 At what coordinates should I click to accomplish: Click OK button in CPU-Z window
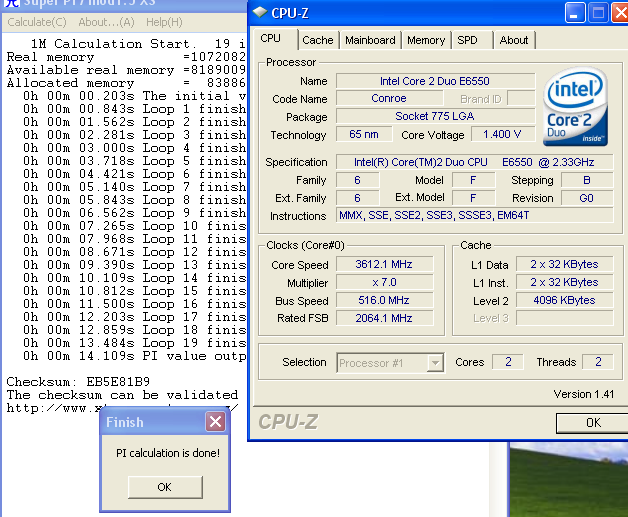593,423
